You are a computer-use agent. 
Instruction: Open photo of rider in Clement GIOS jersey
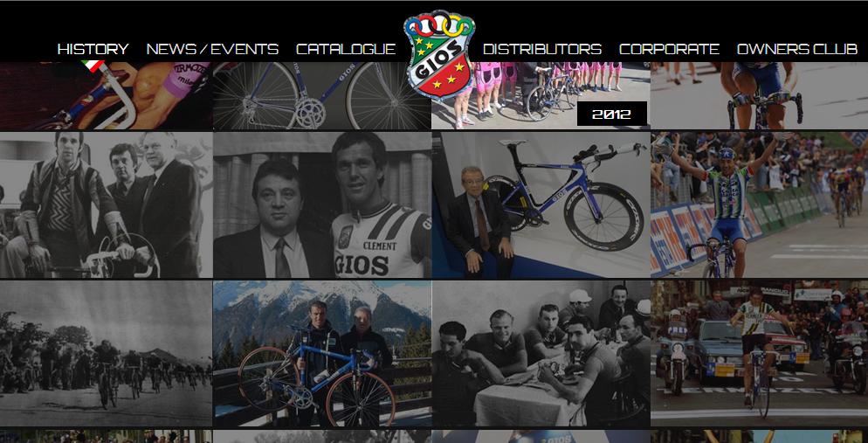[321, 204]
